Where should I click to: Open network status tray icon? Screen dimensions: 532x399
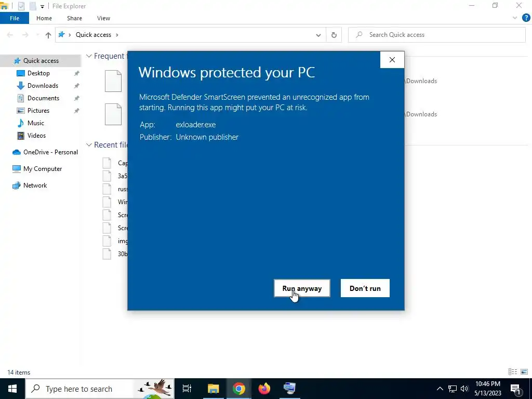point(453,389)
